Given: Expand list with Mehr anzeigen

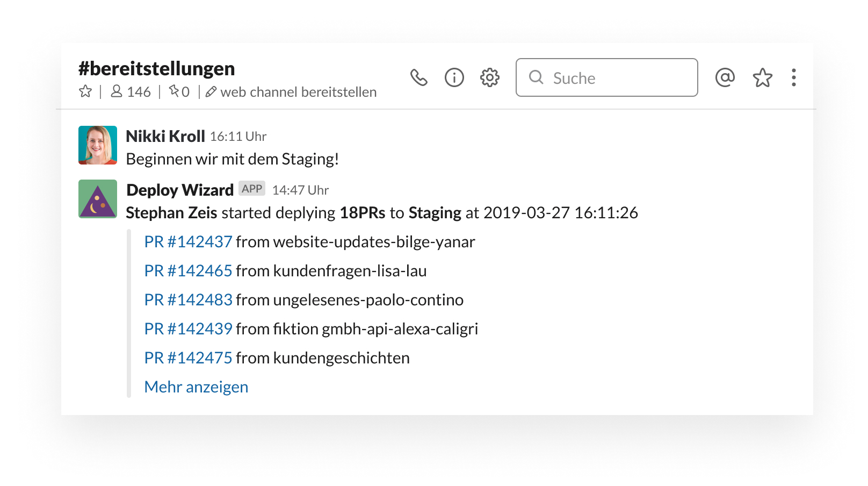Looking at the screenshot, I should pyautogui.click(x=196, y=387).
